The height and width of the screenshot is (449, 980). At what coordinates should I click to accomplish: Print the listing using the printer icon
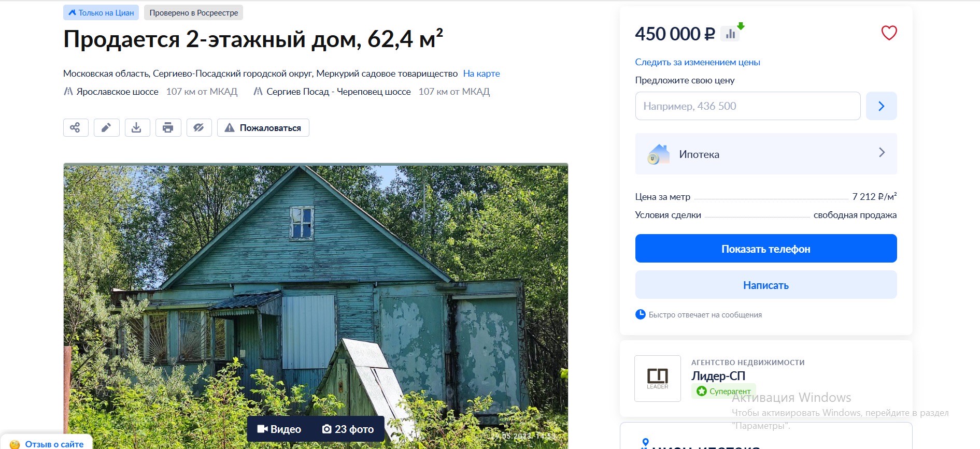168,127
